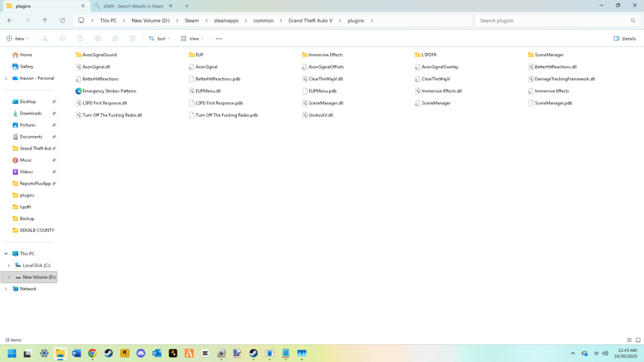Click common in address bar

click(x=263, y=21)
